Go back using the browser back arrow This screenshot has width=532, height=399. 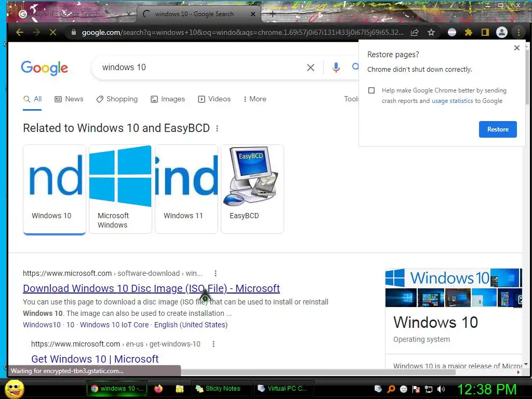pyautogui.click(x=20, y=32)
